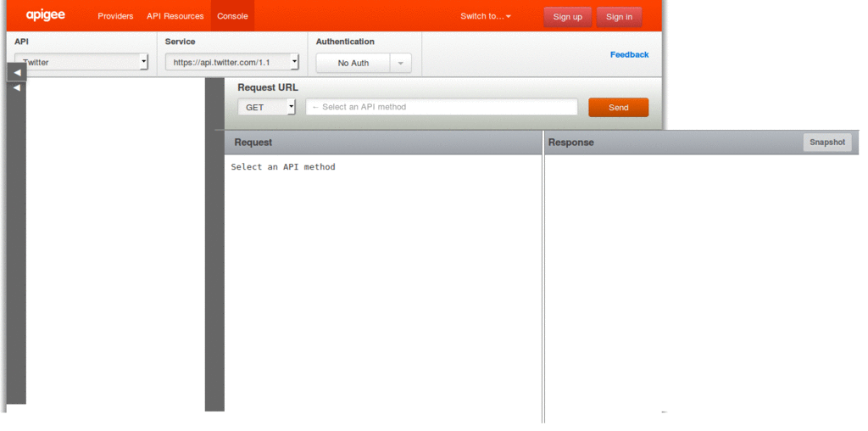Open the Twitter API dropdown
This screenshot has height=431, width=868.
[x=81, y=62]
